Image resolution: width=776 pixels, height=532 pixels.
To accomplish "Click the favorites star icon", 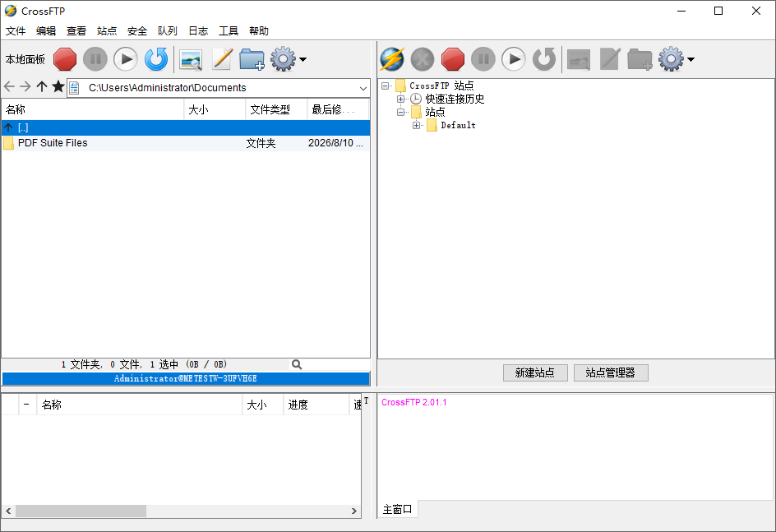I will click(58, 86).
